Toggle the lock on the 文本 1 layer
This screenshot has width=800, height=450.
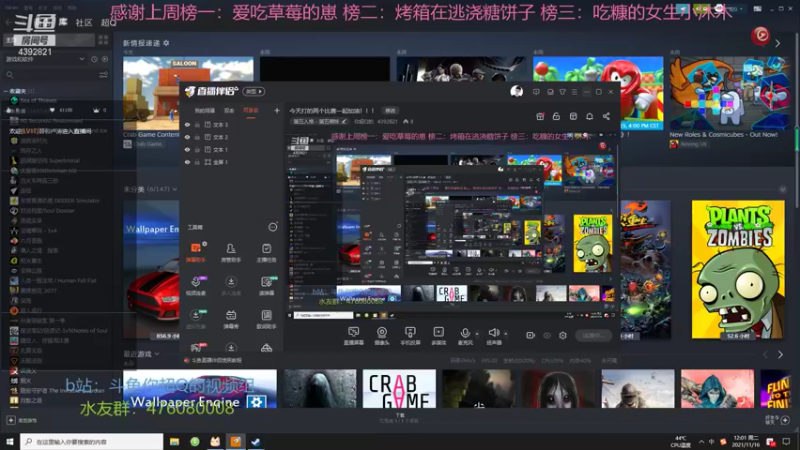(x=197, y=149)
